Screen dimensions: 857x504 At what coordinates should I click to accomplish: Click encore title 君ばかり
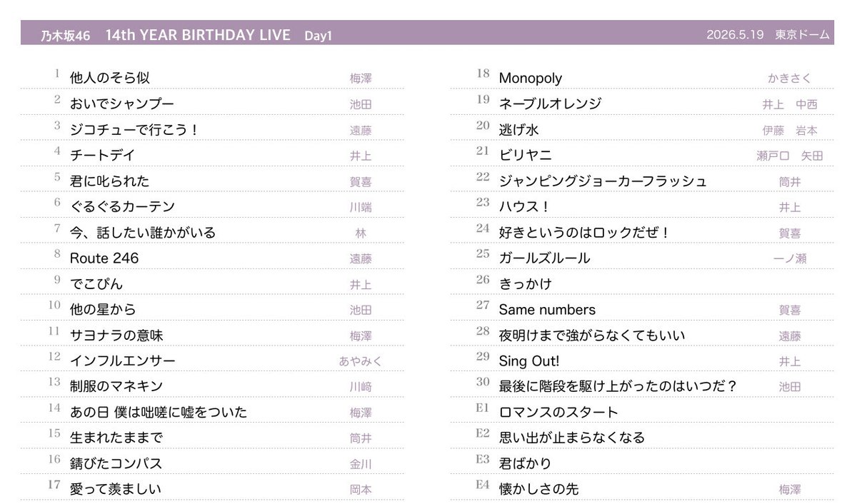point(525,463)
